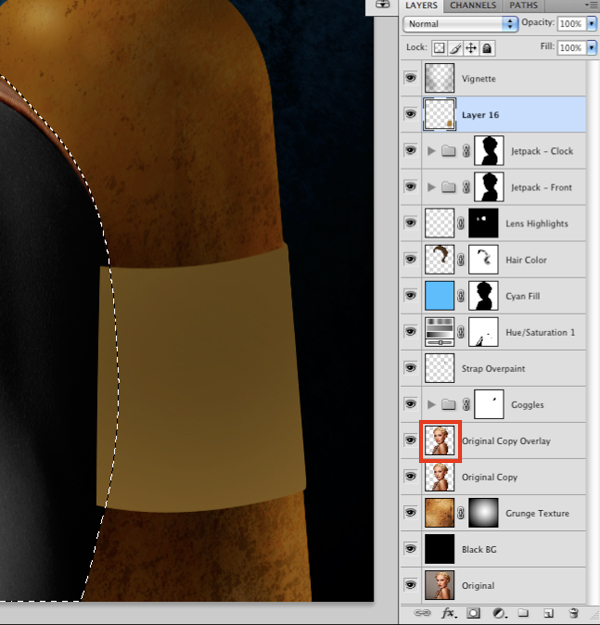Hide the Lens Highlights layer

coord(410,223)
